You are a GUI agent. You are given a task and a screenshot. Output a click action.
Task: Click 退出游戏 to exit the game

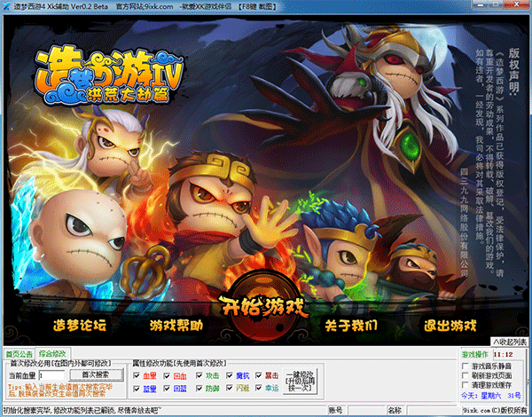[x=450, y=326]
